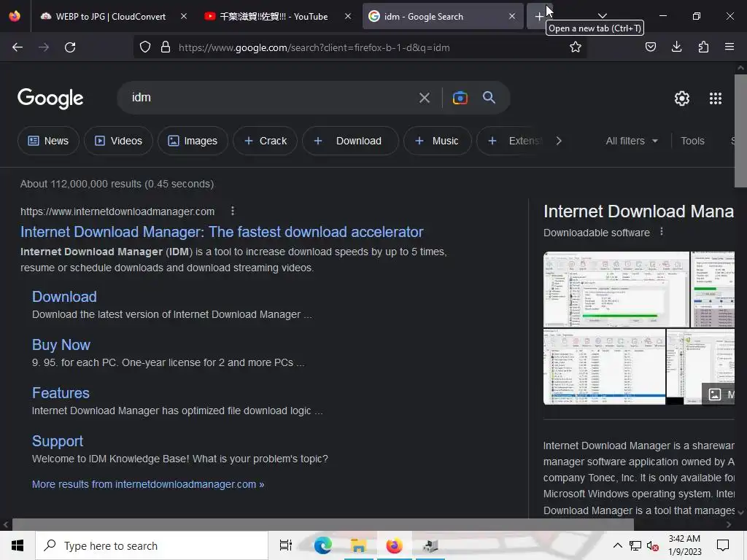Image resolution: width=747 pixels, height=560 pixels.
Task: Open File Explorer from taskbar
Action: click(358, 545)
